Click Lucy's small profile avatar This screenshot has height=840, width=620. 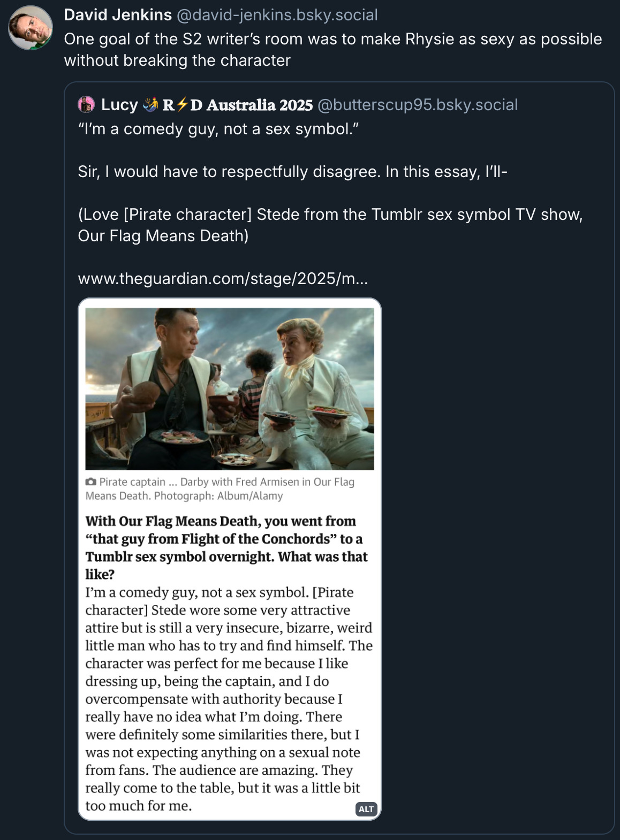86,104
